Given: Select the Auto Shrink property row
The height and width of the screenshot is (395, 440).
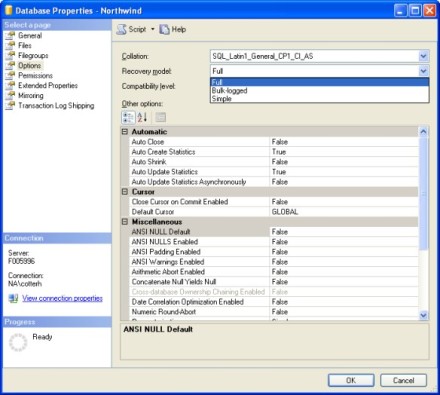Looking at the screenshot, I should tap(274, 162).
